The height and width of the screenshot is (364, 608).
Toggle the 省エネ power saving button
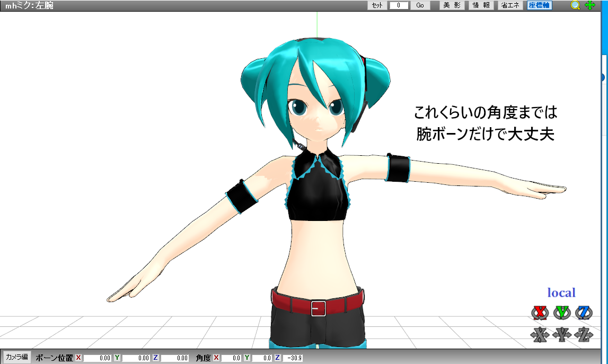510,5
